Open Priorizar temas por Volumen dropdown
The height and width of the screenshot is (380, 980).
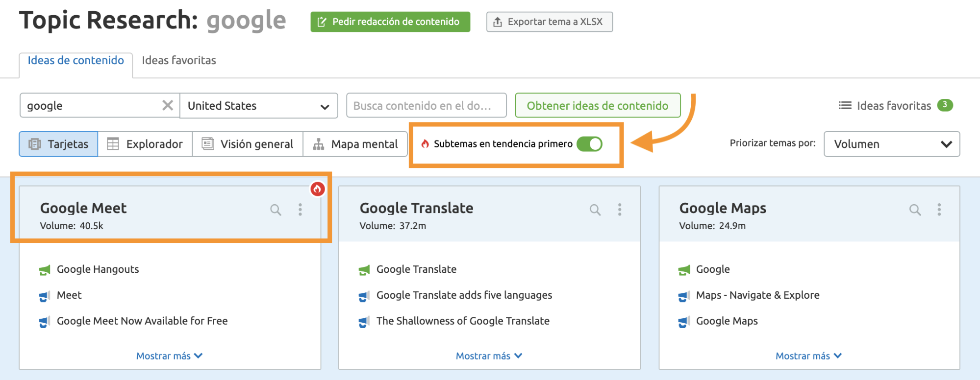[892, 144]
